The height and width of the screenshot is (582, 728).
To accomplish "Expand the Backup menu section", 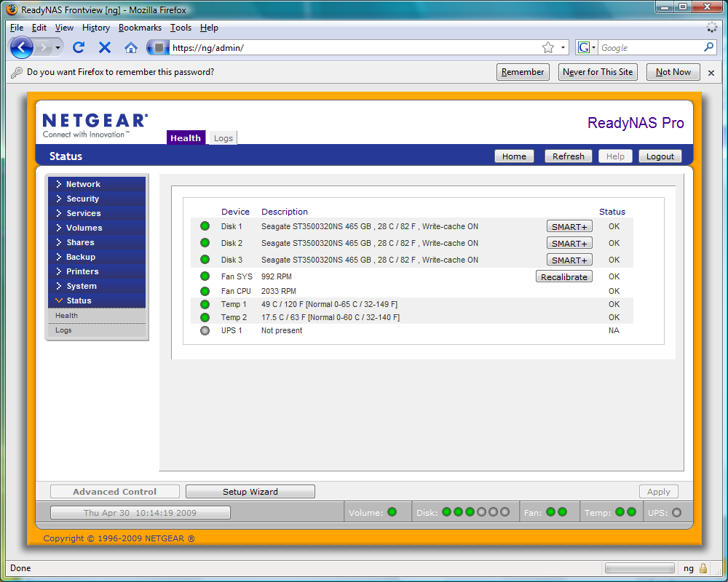I will coord(97,257).
